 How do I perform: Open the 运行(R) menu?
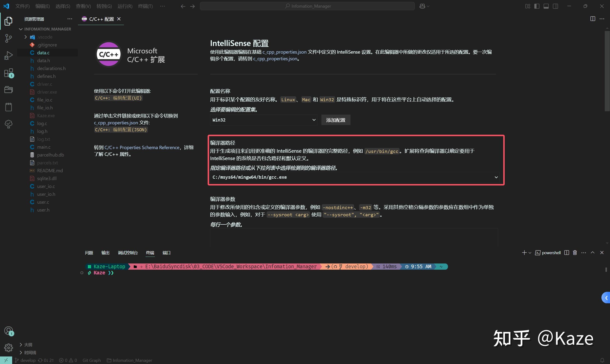tap(125, 6)
